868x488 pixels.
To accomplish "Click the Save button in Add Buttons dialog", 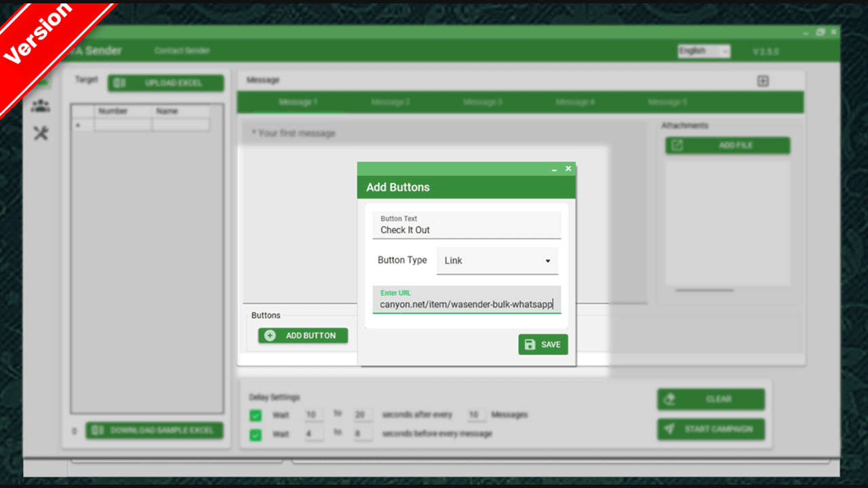I will pos(542,344).
